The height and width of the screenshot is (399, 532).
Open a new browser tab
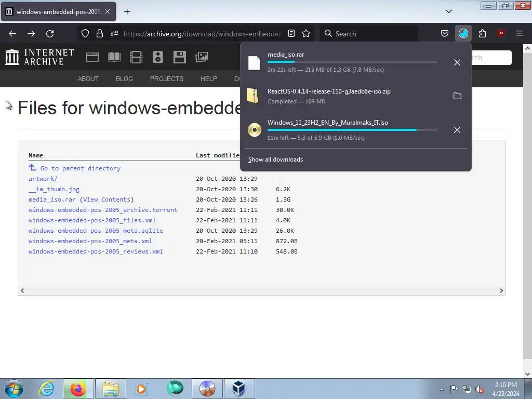[127, 12]
